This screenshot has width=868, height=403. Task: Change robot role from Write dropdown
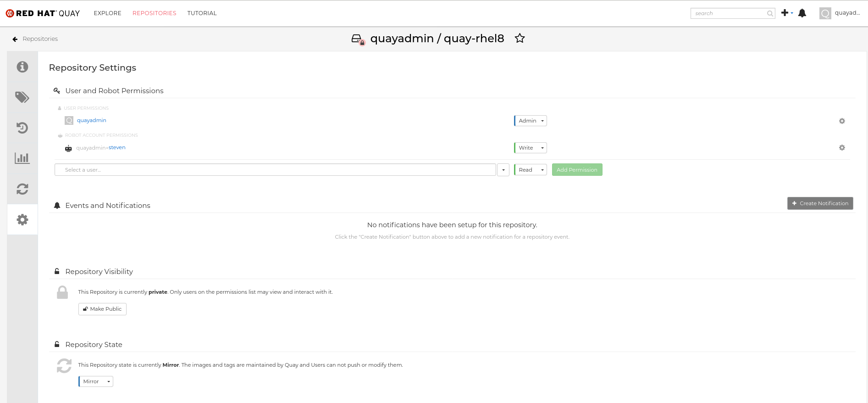coord(531,148)
